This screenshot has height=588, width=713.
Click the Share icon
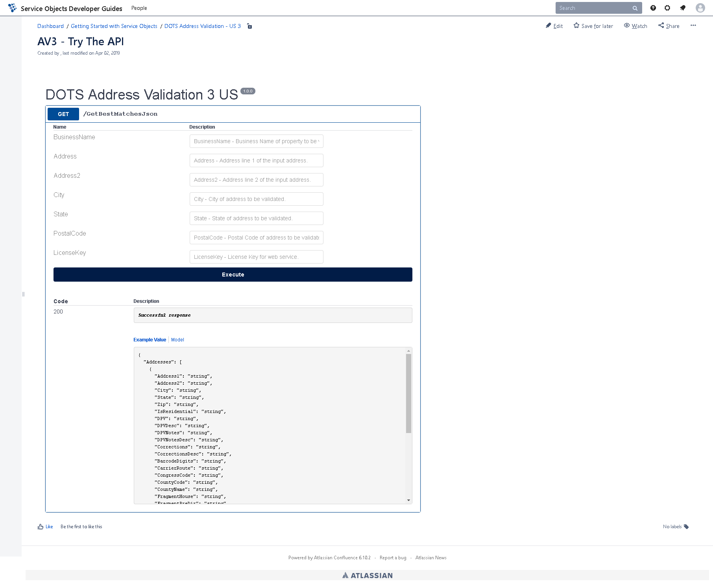point(661,26)
